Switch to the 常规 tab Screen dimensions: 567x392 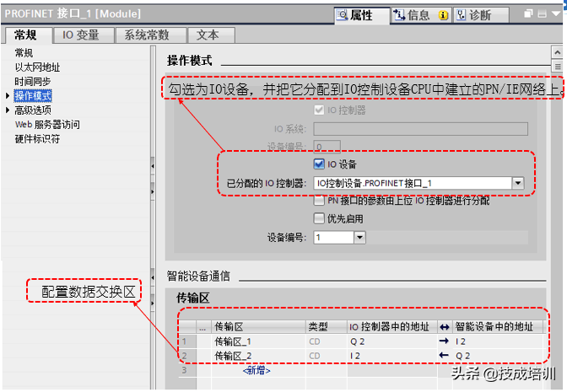29,35
